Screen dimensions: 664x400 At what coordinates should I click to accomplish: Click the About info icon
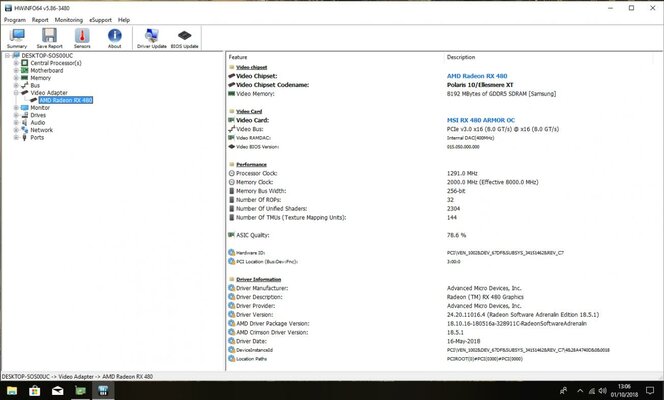(114, 37)
